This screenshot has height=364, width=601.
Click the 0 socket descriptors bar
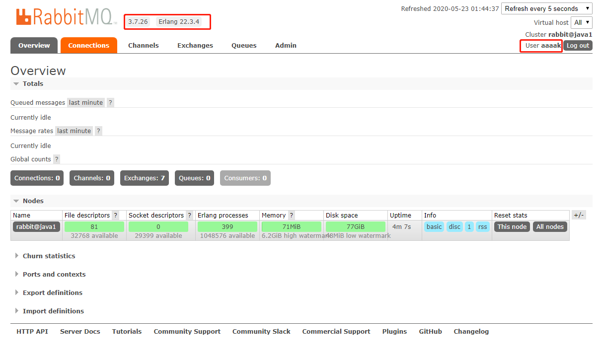pos(158,226)
